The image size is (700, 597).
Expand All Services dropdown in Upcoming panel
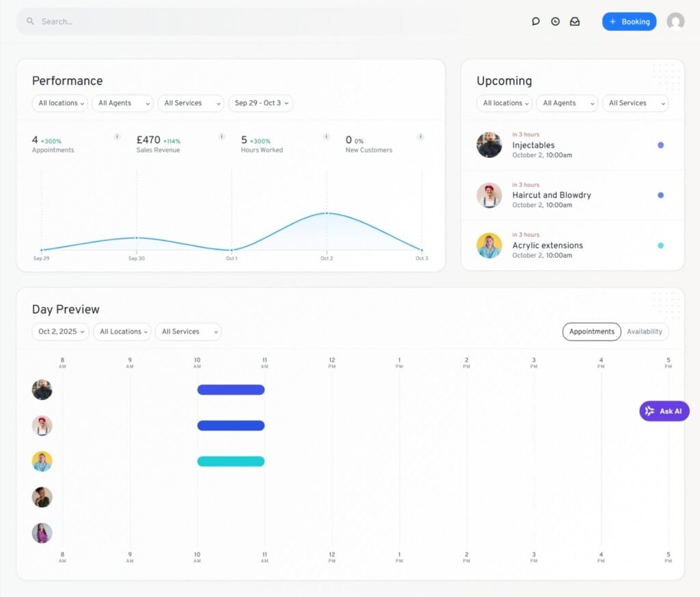pyautogui.click(x=635, y=103)
